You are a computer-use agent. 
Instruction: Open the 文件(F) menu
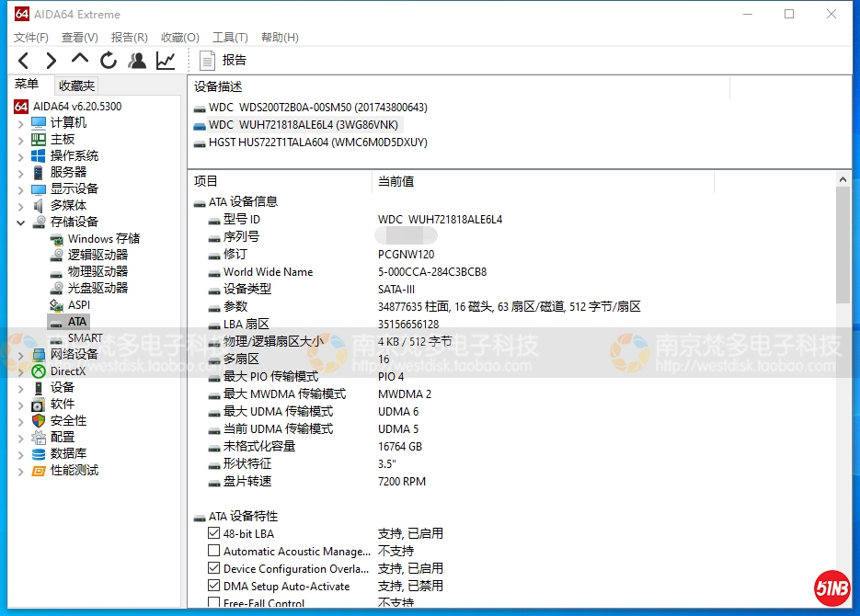(31, 38)
